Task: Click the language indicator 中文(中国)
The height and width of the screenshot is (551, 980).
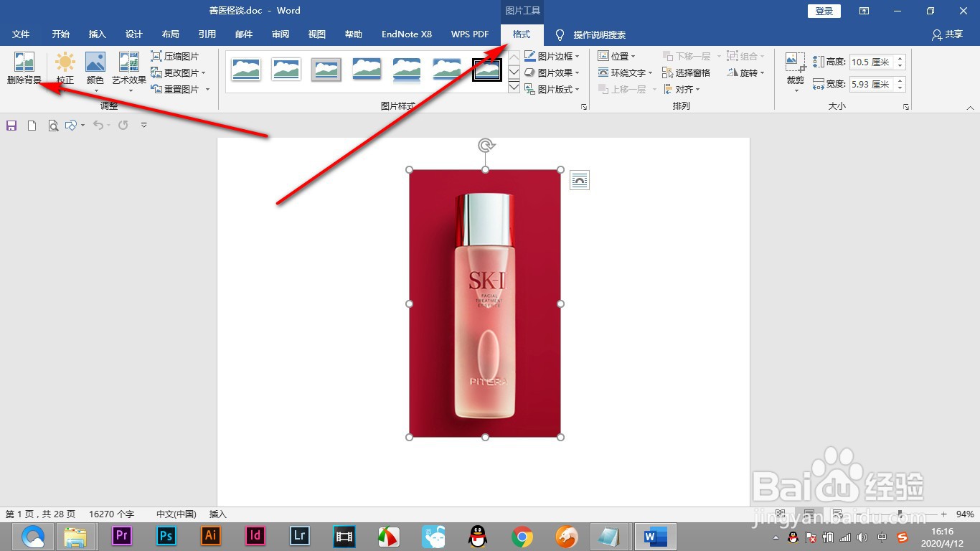Action: pyautogui.click(x=176, y=514)
